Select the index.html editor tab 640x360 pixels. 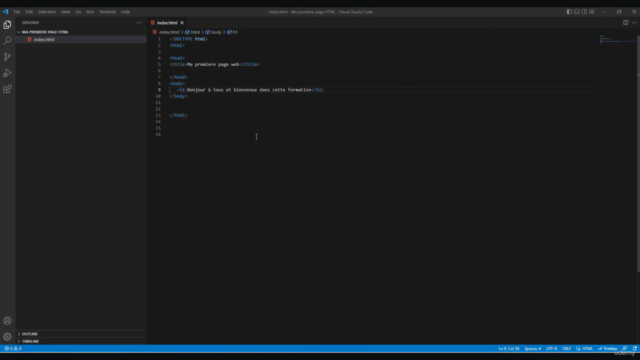(x=167, y=23)
